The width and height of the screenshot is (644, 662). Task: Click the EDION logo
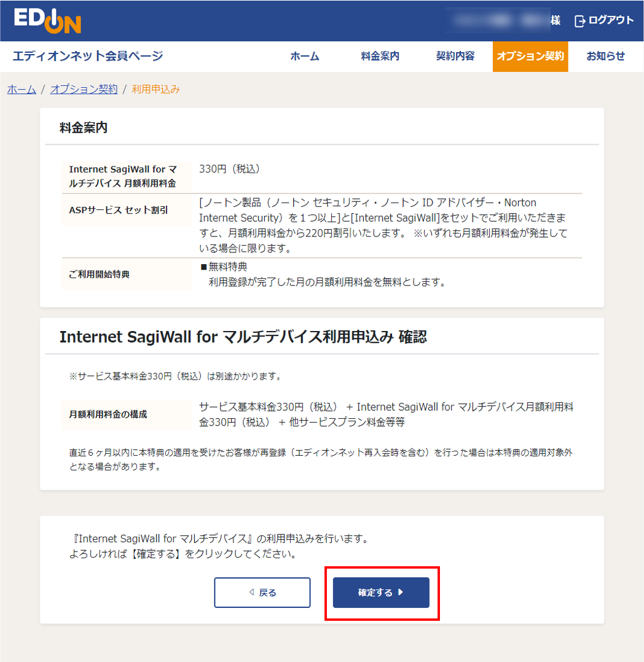pyautogui.click(x=47, y=21)
